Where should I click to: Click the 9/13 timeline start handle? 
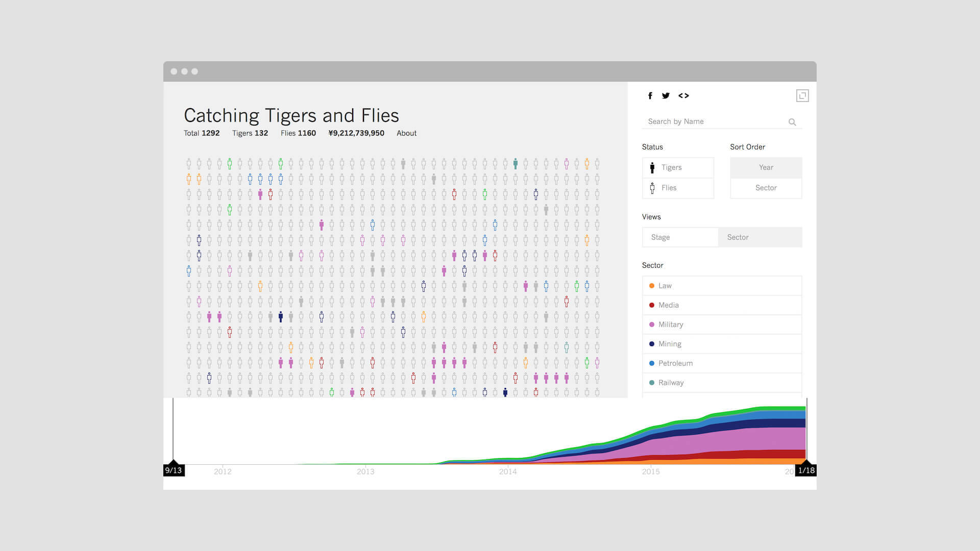tap(174, 470)
